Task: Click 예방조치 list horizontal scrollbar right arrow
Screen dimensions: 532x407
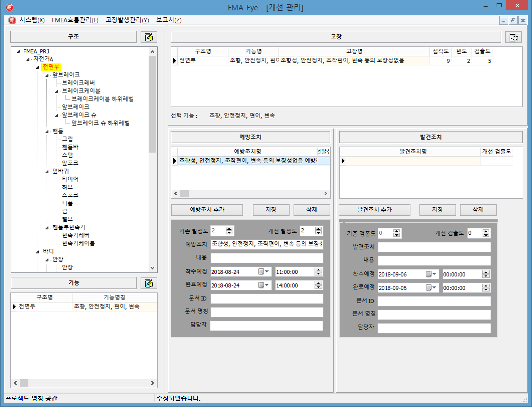Action: tap(325, 194)
